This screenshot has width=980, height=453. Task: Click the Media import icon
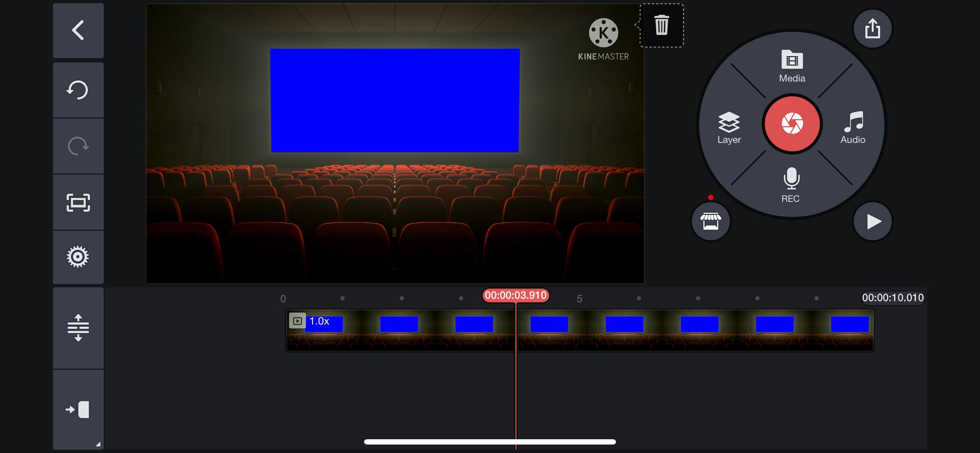point(790,64)
